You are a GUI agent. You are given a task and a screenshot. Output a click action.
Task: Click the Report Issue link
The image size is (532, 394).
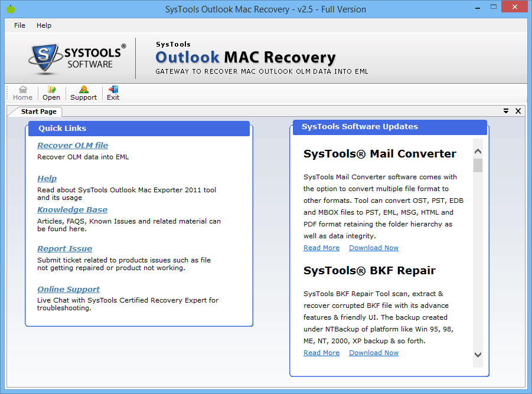[x=64, y=248]
